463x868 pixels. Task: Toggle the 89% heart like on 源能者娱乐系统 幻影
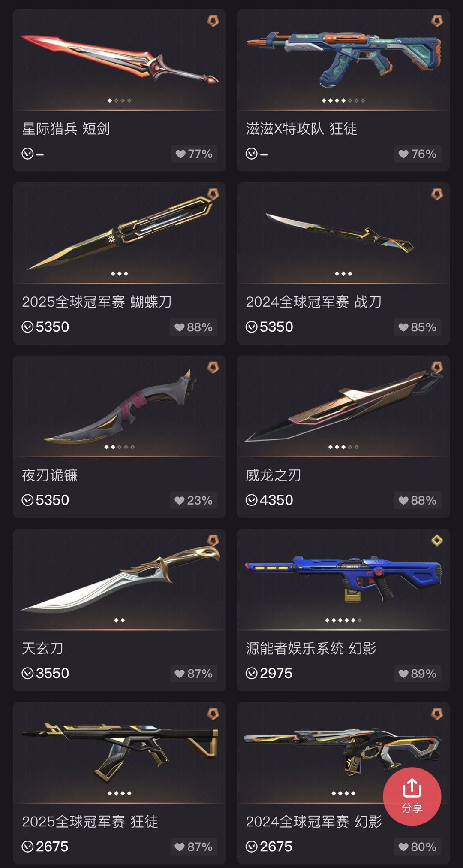pyautogui.click(x=417, y=674)
